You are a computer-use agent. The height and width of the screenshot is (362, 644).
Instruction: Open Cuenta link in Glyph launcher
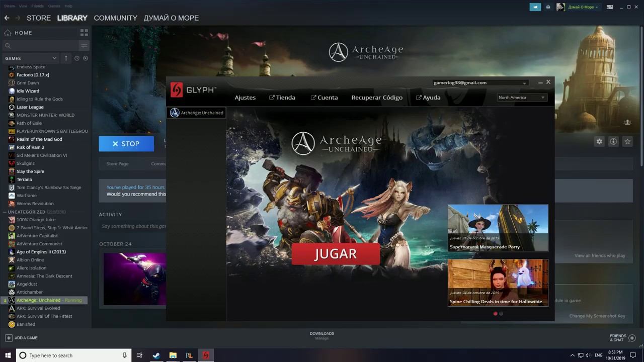(324, 98)
